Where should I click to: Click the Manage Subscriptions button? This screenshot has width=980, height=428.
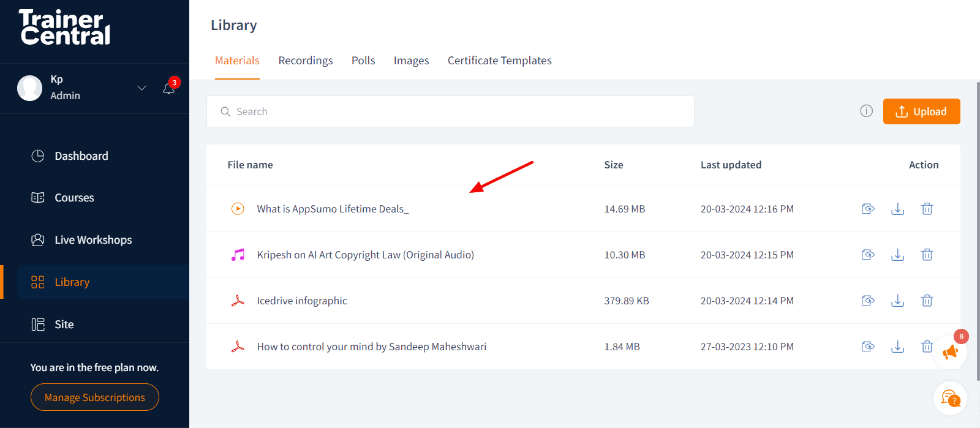(95, 397)
